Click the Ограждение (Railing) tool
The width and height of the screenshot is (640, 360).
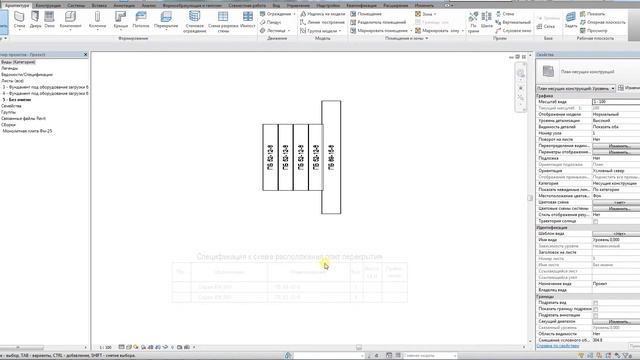(277, 14)
